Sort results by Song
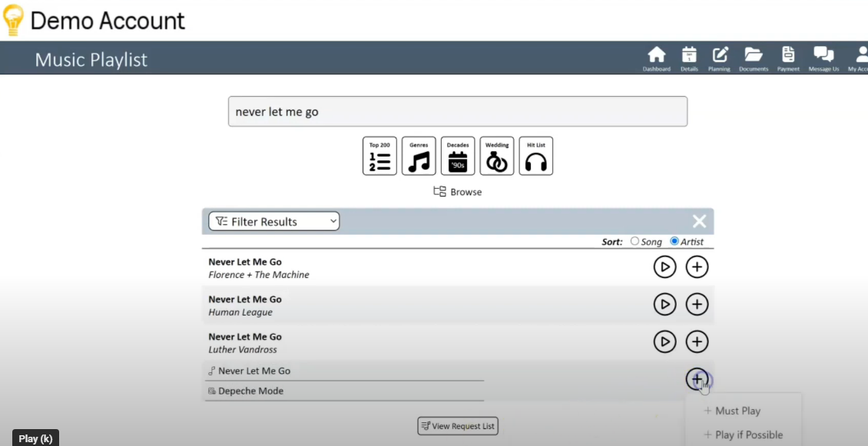 click(x=635, y=241)
